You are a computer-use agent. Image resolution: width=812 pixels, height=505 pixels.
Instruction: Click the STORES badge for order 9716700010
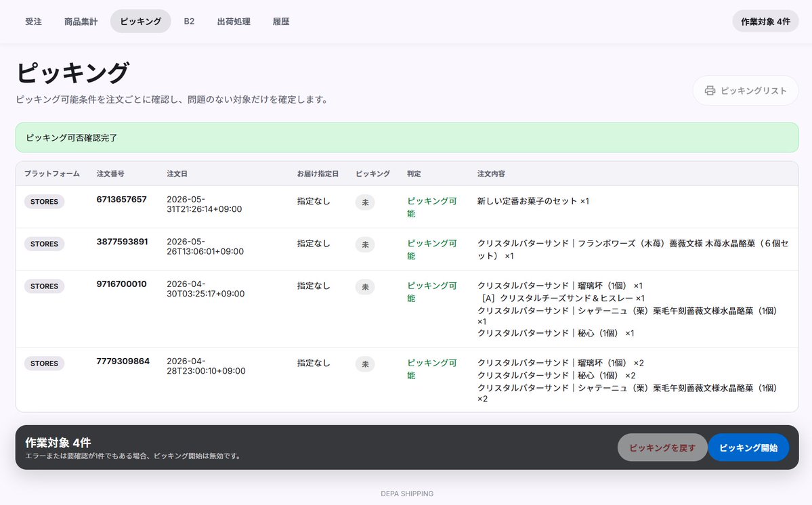(x=44, y=286)
